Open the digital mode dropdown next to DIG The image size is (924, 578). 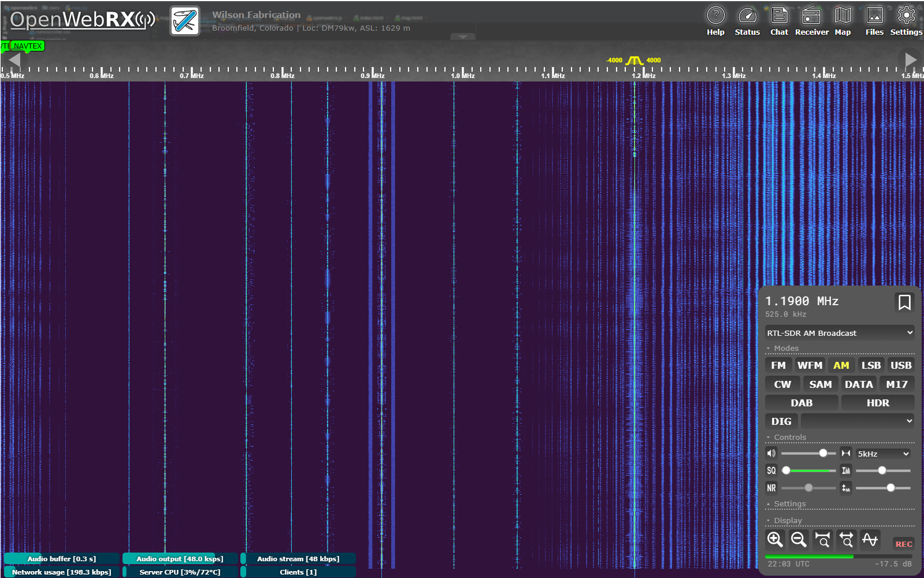tap(858, 421)
